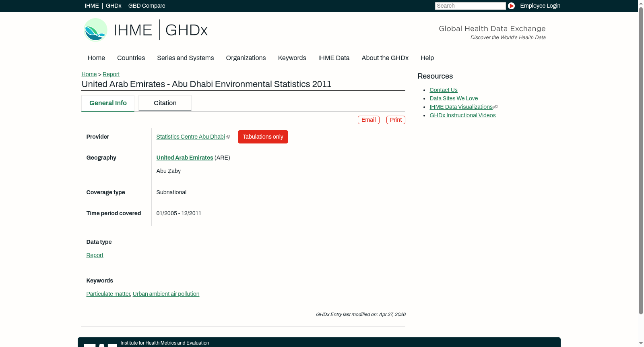
Task: Open the Report data type link
Action: click(95, 255)
